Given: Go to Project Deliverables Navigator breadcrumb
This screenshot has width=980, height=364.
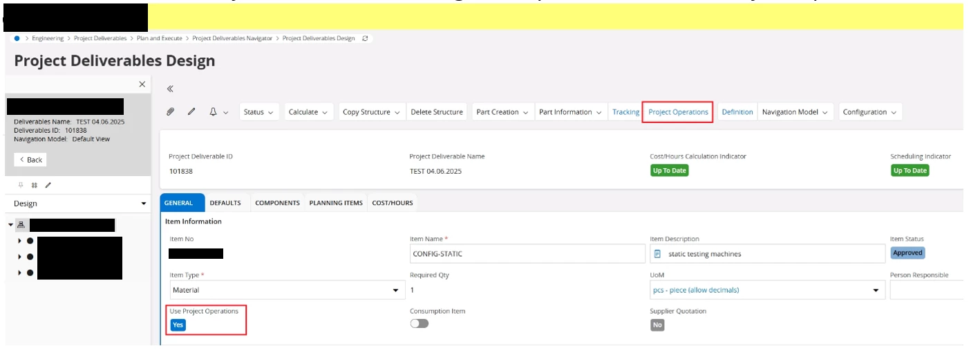Looking at the screenshot, I should click(232, 38).
